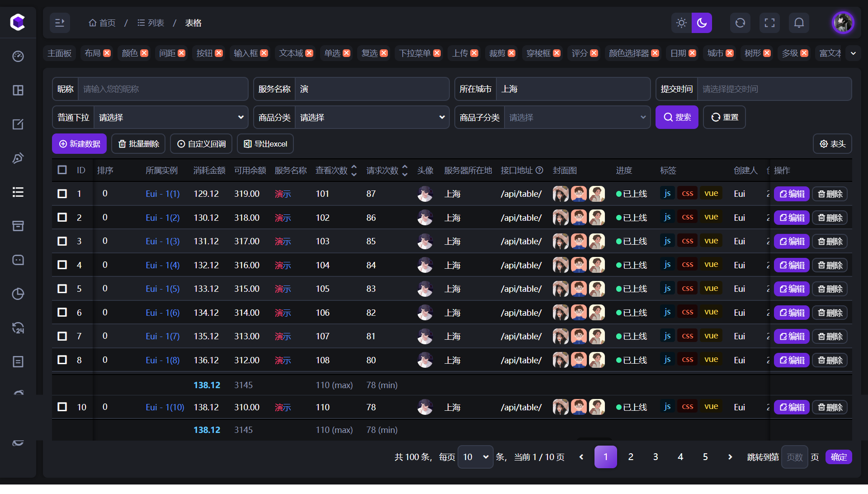
Task: Enter fullscreen mode icon
Action: (769, 23)
